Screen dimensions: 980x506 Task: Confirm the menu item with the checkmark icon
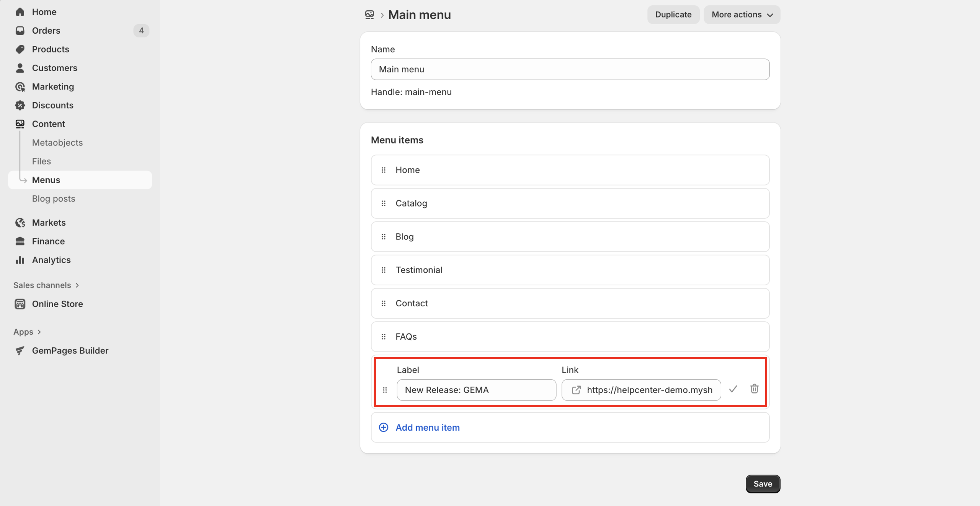[x=733, y=389]
